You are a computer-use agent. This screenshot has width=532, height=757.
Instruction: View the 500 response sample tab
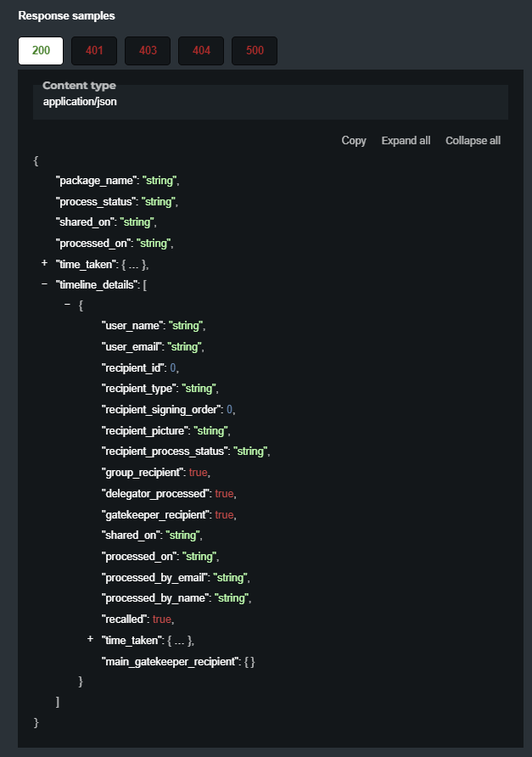255,50
